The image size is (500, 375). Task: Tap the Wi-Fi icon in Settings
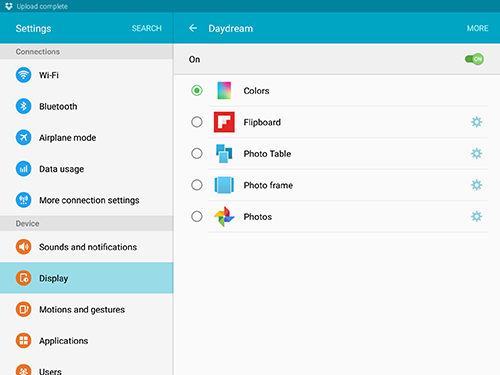point(23,75)
